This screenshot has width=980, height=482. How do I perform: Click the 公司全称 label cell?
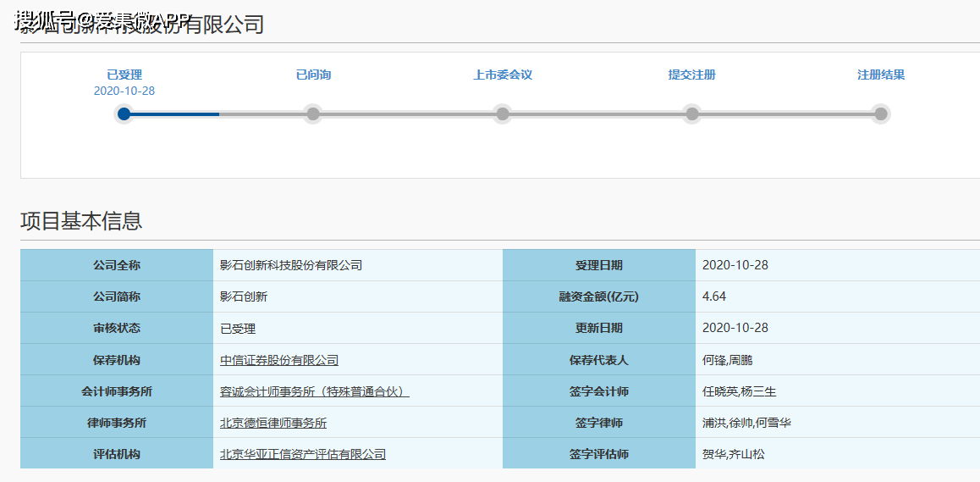click(117, 265)
